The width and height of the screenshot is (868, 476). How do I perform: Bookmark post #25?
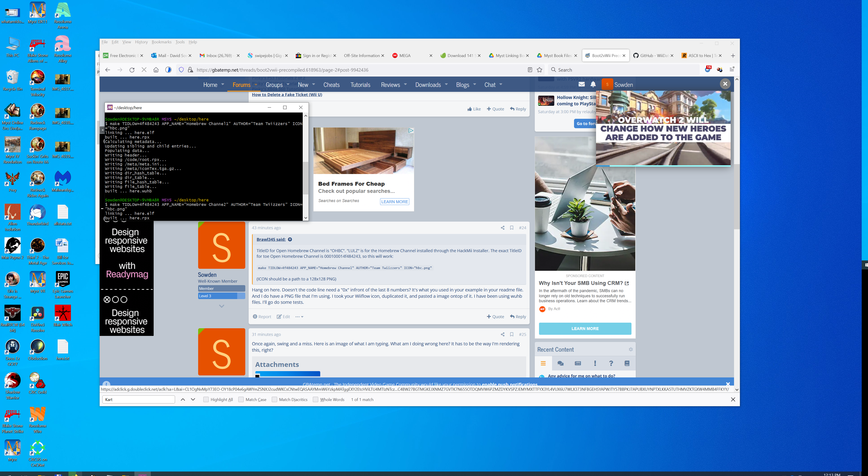coord(511,334)
